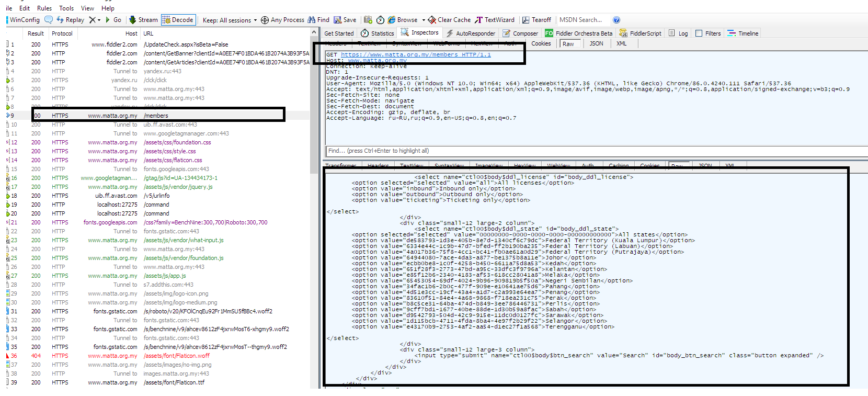Image resolution: width=868 pixels, height=396 pixels.
Task: Click the Find highlight search field
Action: tap(597, 151)
